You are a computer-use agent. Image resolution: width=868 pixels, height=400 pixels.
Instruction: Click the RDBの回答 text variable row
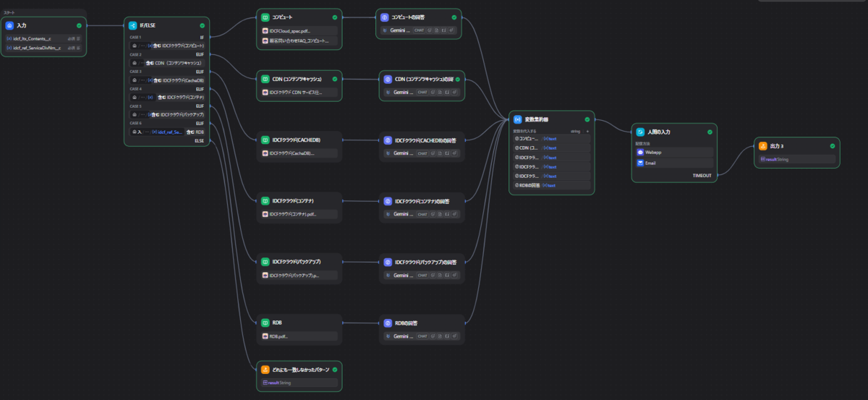[x=551, y=185]
